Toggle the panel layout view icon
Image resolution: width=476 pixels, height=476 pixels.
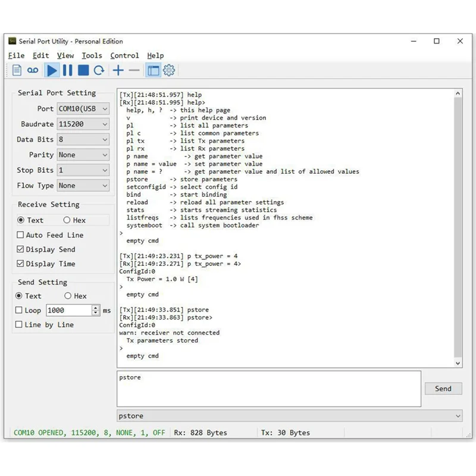(154, 70)
